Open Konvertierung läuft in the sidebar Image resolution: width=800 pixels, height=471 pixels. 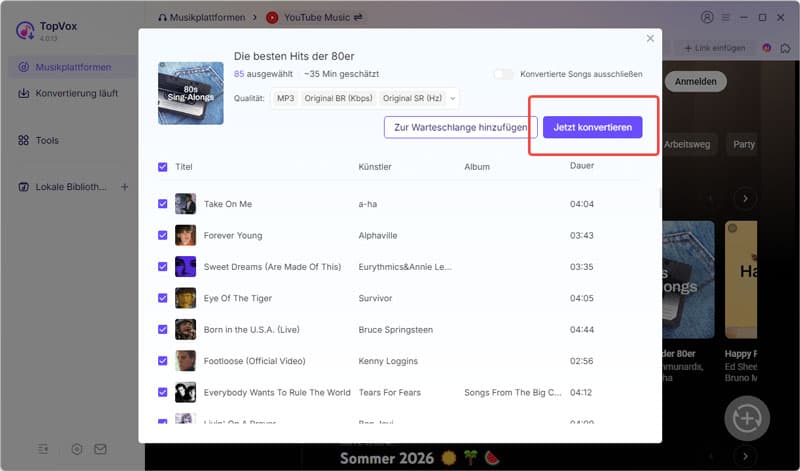69,93
